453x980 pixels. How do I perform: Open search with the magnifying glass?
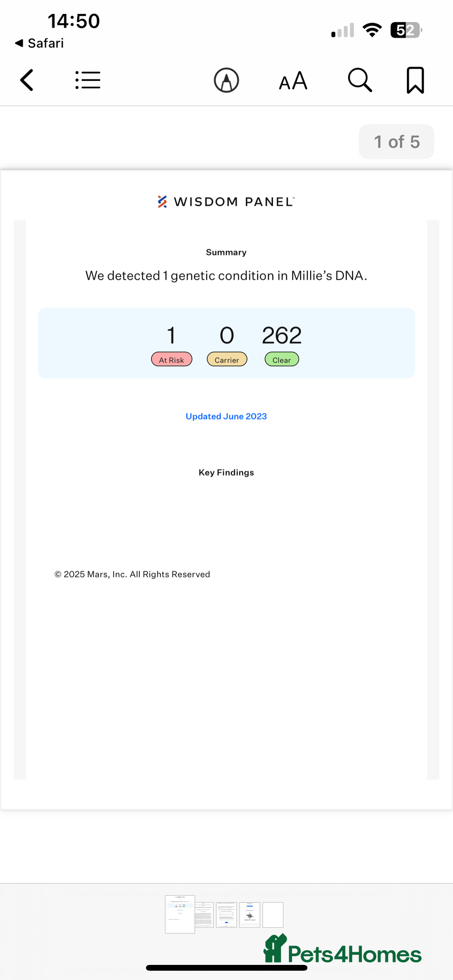point(360,80)
